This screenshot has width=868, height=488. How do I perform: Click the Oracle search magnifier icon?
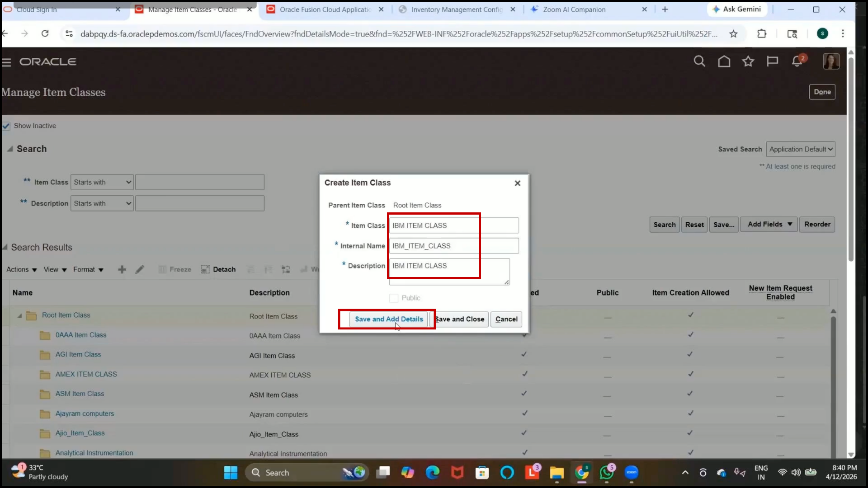point(699,61)
